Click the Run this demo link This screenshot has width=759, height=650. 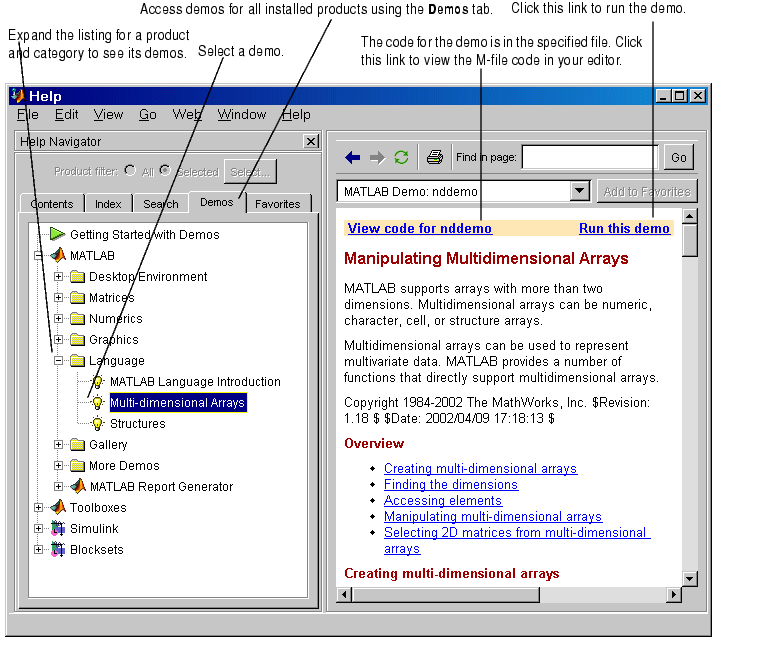[624, 228]
